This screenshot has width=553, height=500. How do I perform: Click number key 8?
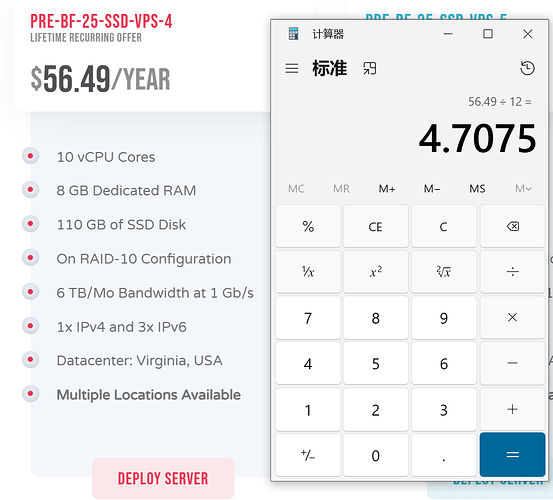click(x=376, y=317)
